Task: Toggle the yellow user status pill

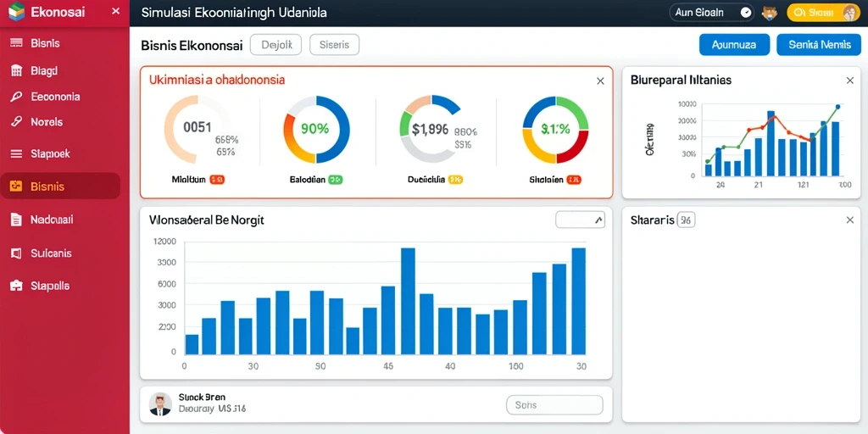Action: pyautogui.click(x=823, y=13)
